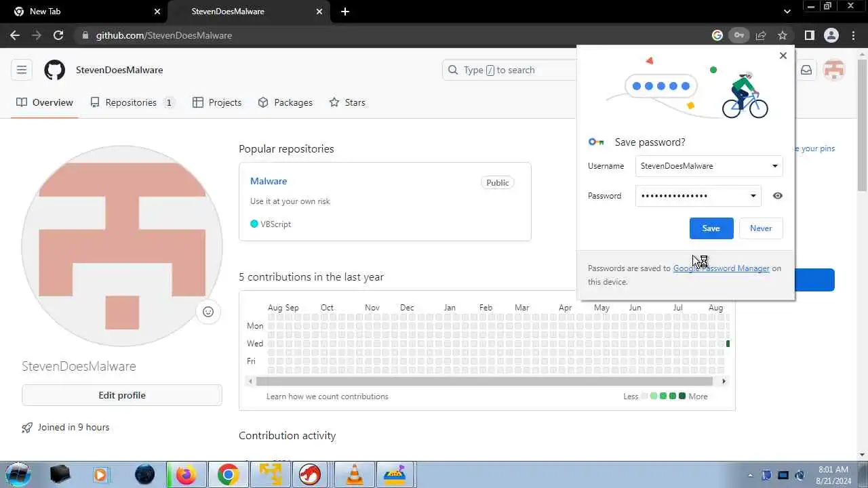This screenshot has width=868, height=488.
Task: Click the Joined in 9 hours text
Action: tap(73, 428)
